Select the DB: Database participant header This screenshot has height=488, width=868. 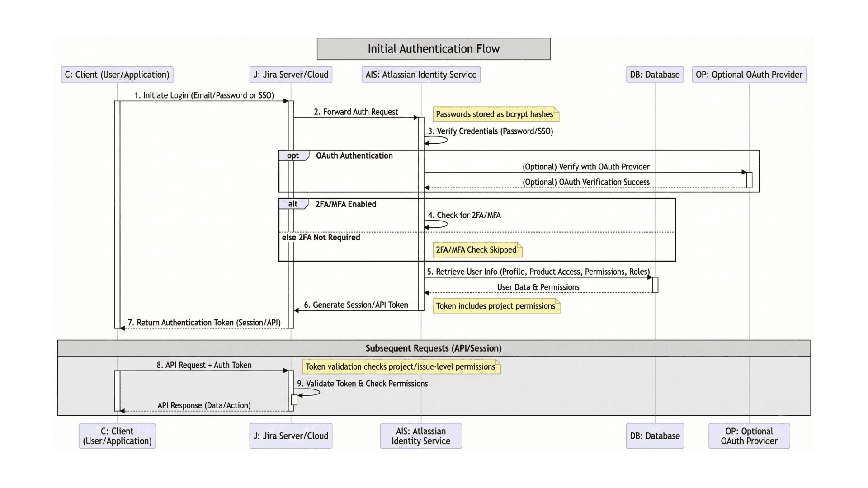[655, 75]
